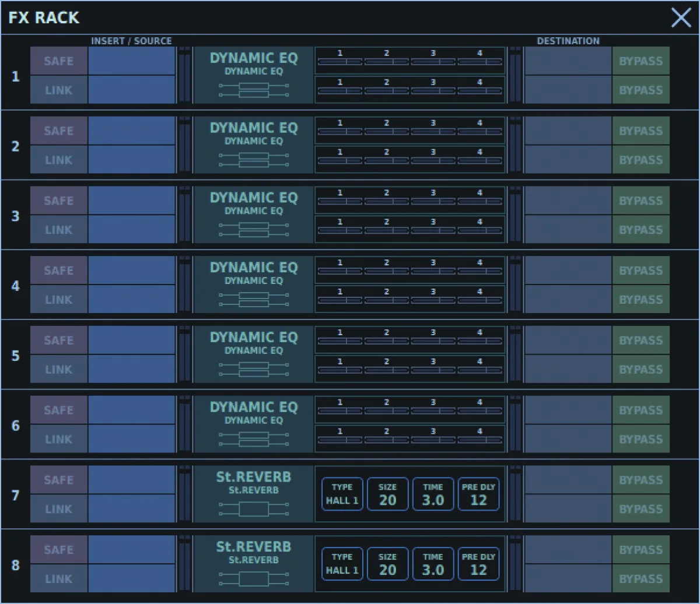Toggle SAFE on rack 7
Screen dimensions: 700x604
[59, 480]
